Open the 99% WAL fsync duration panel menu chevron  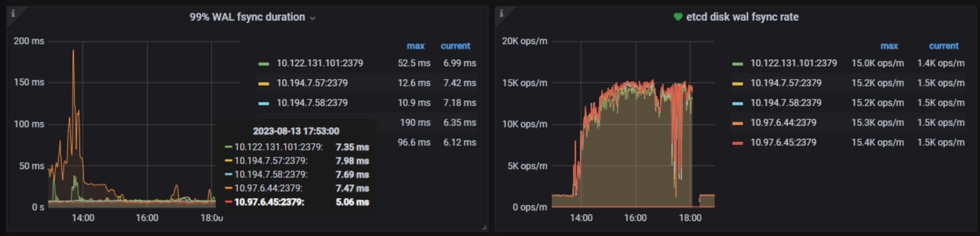click(x=313, y=18)
